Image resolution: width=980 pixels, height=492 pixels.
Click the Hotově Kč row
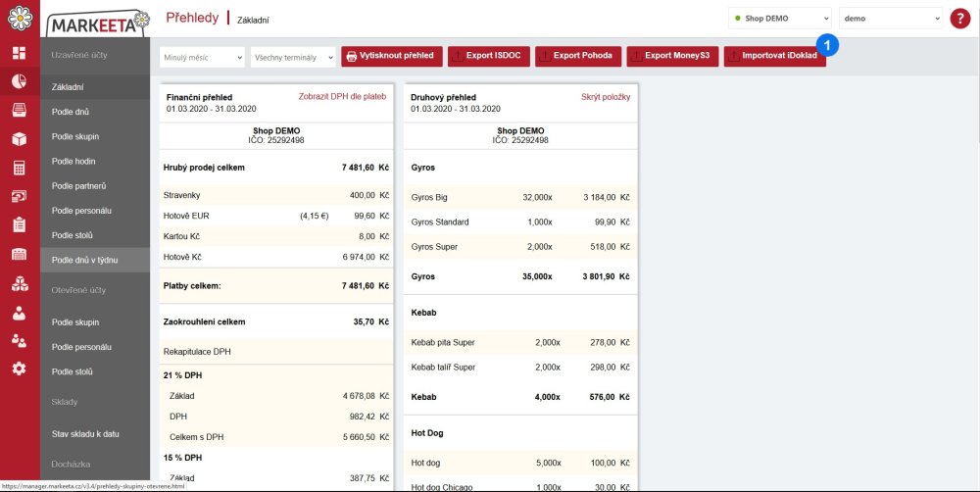276,257
